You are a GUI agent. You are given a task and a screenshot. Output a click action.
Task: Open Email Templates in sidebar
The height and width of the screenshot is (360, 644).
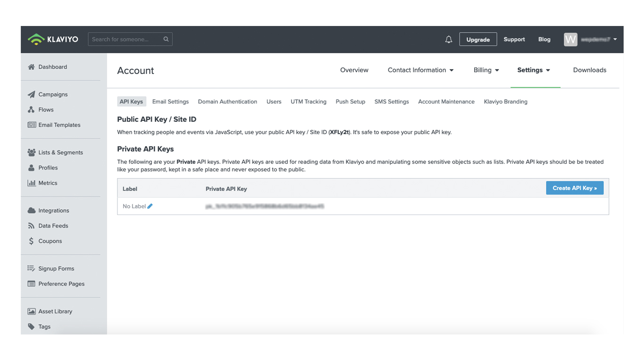click(x=59, y=125)
